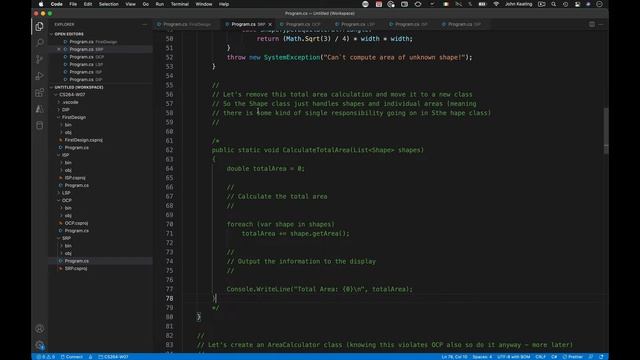Click the Connect status bar item
The height and width of the screenshot is (360, 640).
point(72,357)
